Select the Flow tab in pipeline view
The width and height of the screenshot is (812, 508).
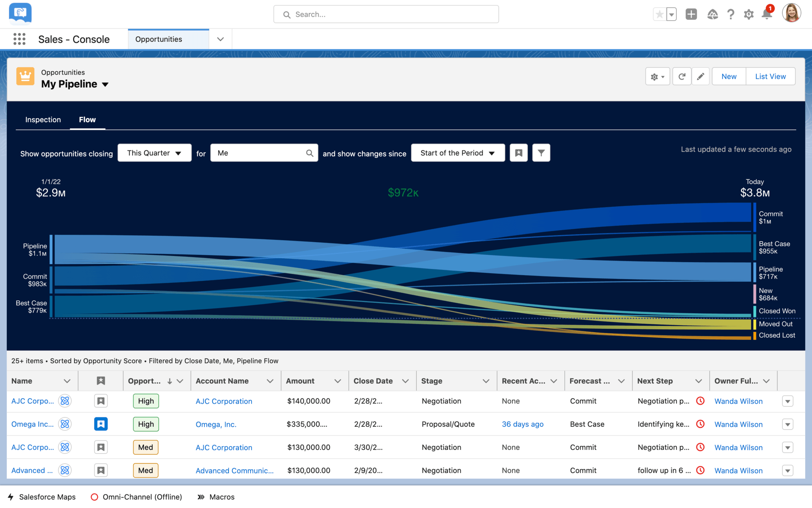[87, 119]
